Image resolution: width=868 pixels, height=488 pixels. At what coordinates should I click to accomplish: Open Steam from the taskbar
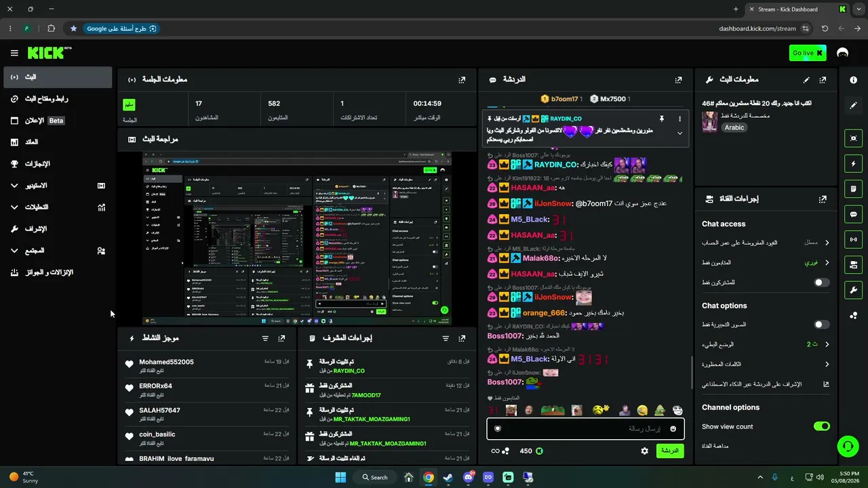[448, 477]
